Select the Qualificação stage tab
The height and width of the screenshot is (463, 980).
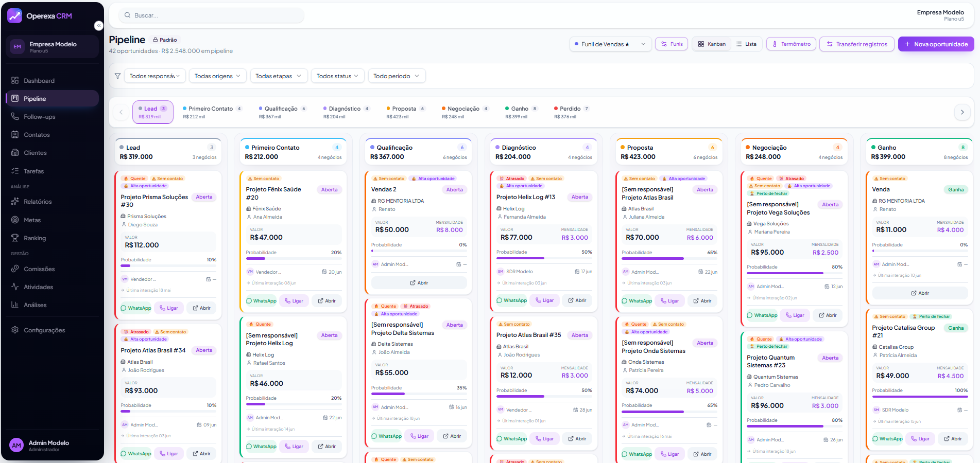click(283, 112)
